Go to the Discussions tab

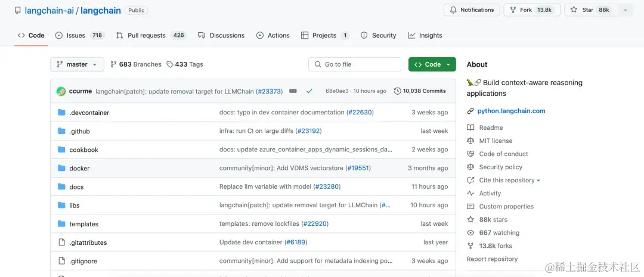click(x=221, y=35)
